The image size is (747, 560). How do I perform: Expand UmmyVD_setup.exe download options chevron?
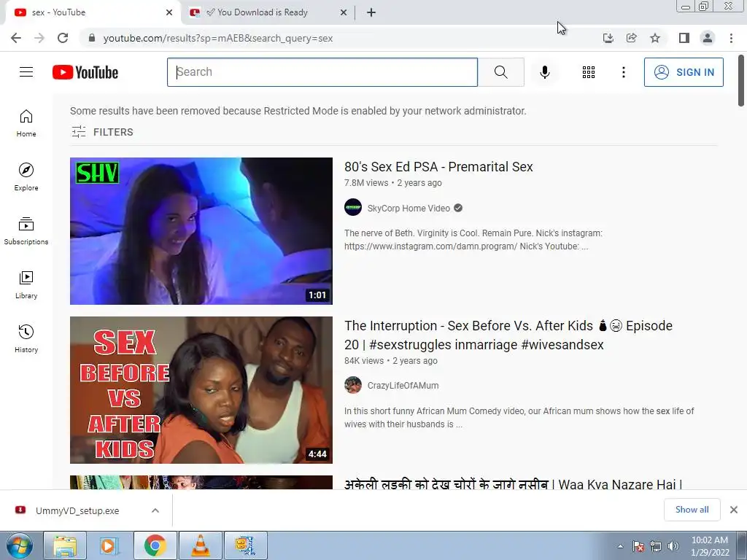(x=155, y=510)
